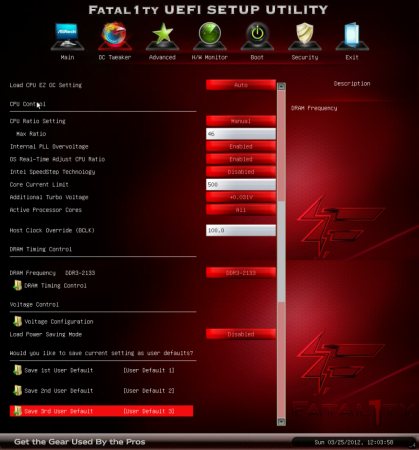
Task: Click the scrollbar down arrow
Action: (x=281, y=422)
